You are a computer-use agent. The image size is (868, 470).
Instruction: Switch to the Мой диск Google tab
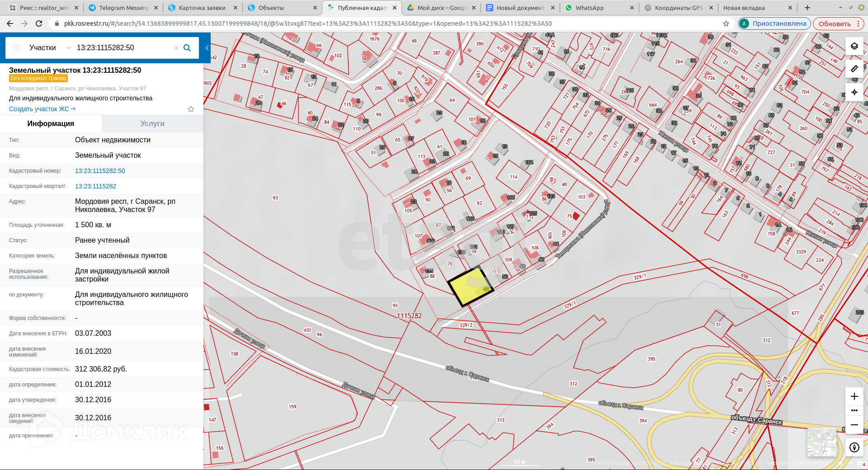(441, 8)
